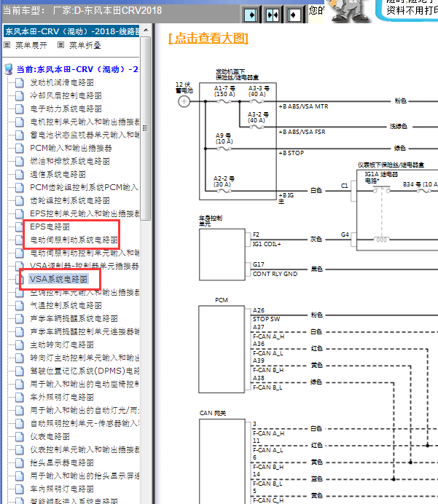Open 用于输入和输出的电动座椅控制 tree entry
438x504 pixels.
(85, 384)
